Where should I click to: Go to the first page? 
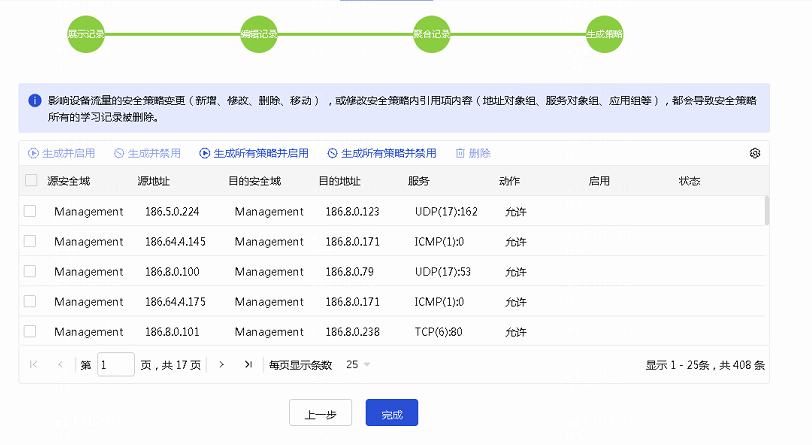(34, 365)
